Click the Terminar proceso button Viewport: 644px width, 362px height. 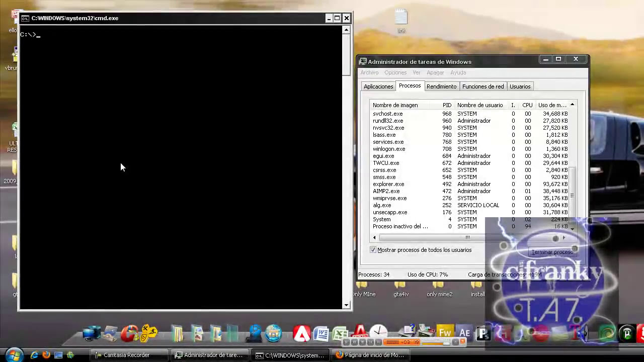coord(552,252)
